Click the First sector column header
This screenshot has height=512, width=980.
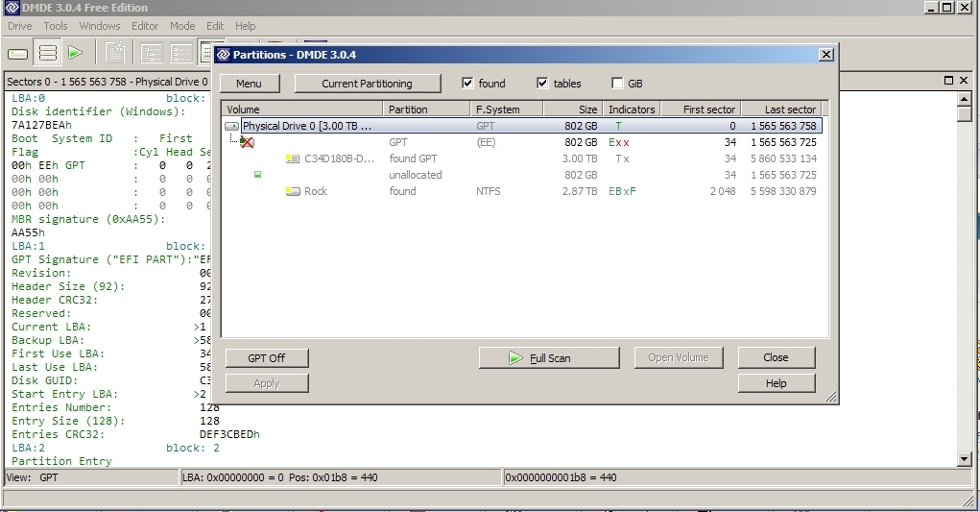coord(702,110)
